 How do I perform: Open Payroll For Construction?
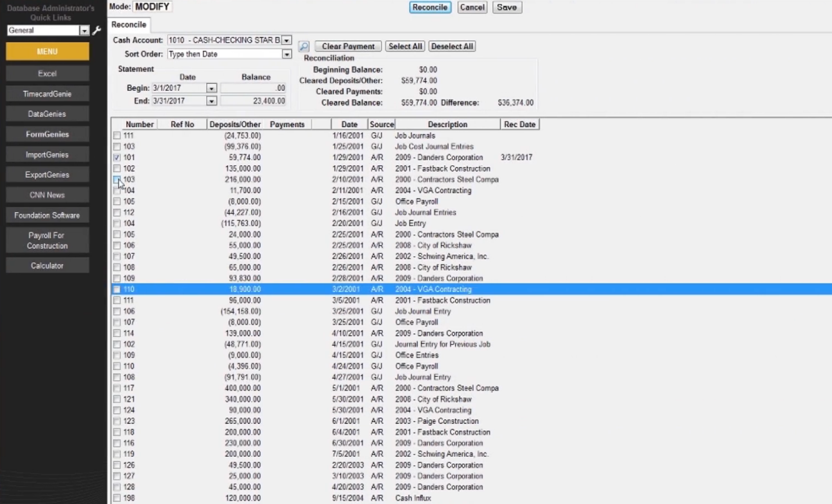(x=47, y=240)
